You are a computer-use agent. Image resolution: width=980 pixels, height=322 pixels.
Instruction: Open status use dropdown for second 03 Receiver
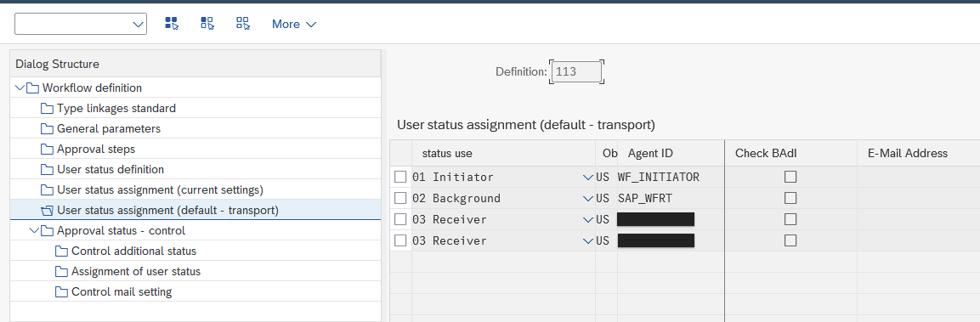tap(587, 241)
